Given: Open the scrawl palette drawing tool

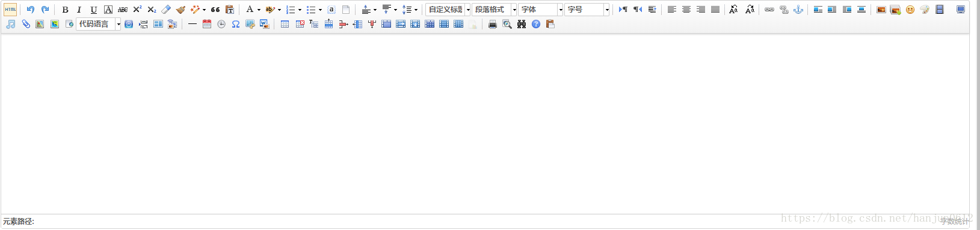Looking at the screenshot, I should [x=925, y=10].
